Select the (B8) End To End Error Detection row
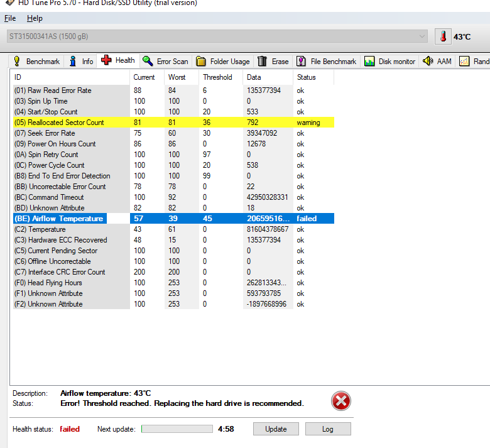 click(x=174, y=176)
